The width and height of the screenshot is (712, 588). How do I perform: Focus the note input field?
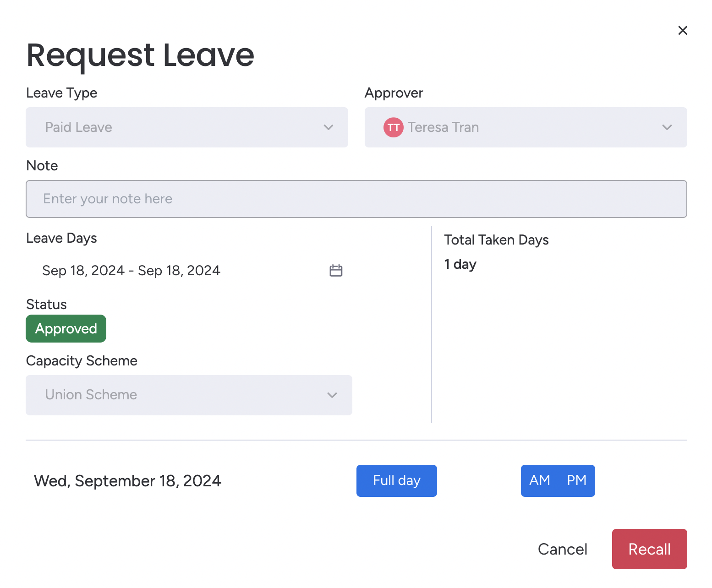pyautogui.click(x=356, y=199)
